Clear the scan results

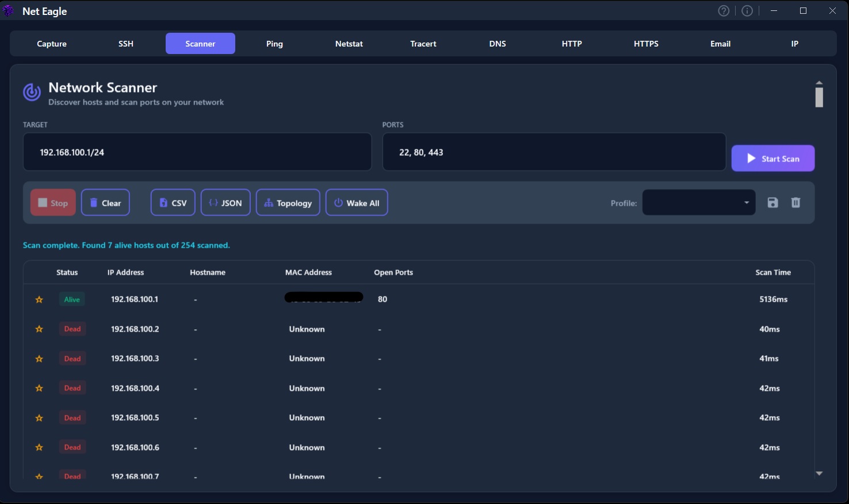[105, 202]
